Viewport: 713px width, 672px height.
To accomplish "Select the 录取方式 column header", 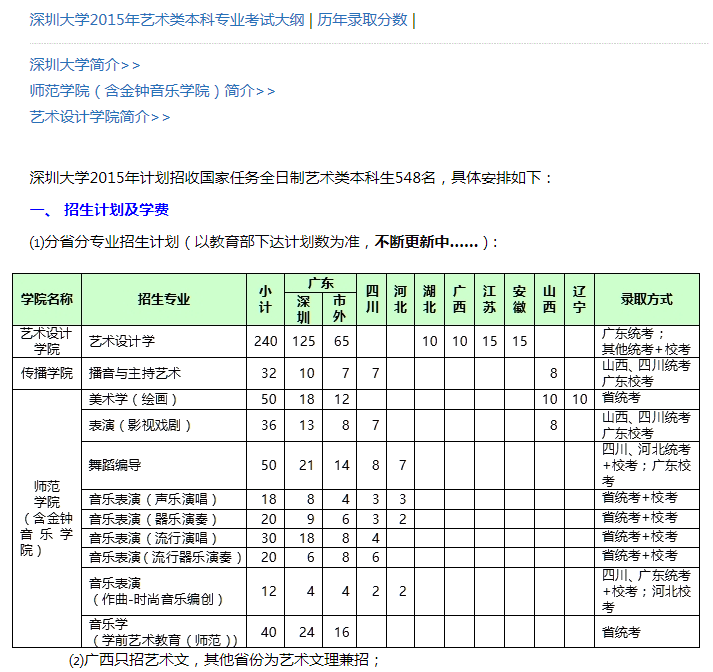I will pos(646,299).
